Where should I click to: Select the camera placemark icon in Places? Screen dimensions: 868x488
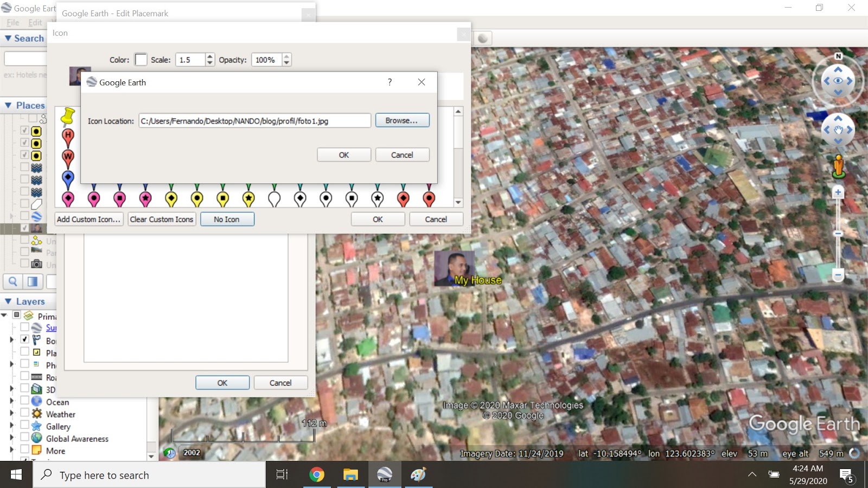pyautogui.click(x=37, y=264)
